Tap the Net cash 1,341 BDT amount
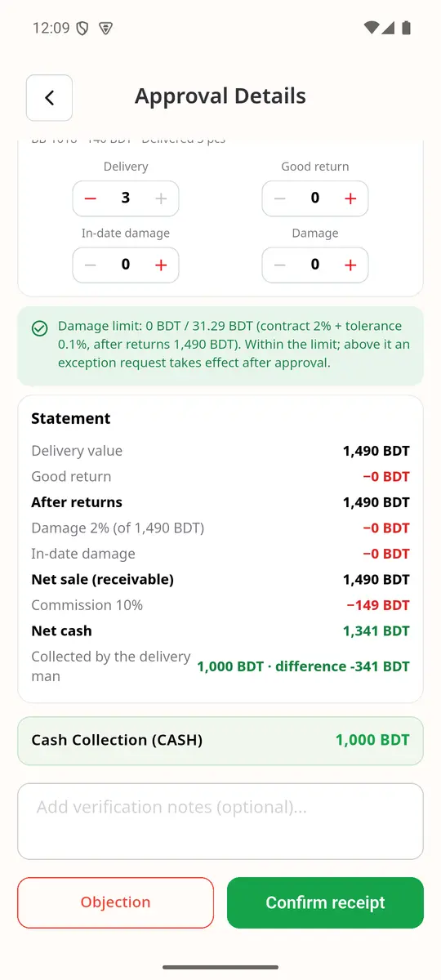Image resolution: width=441 pixels, height=980 pixels. click(x=376, y=630)
